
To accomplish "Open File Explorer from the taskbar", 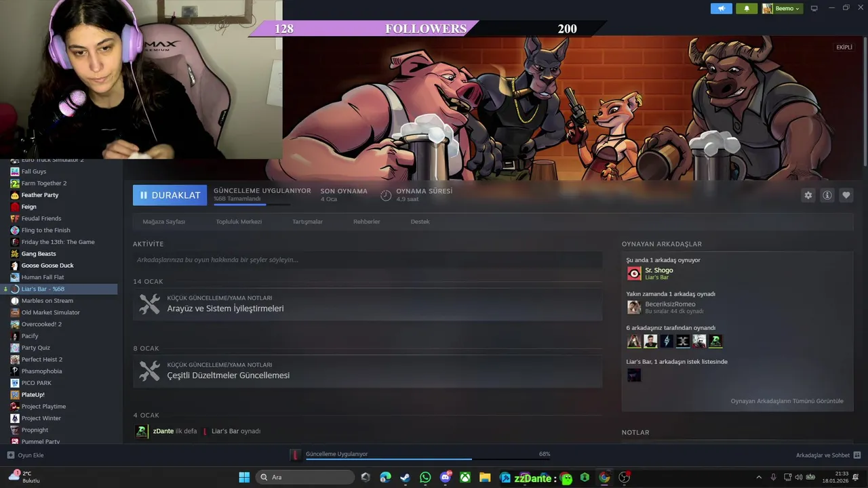I will click(485, 477).
